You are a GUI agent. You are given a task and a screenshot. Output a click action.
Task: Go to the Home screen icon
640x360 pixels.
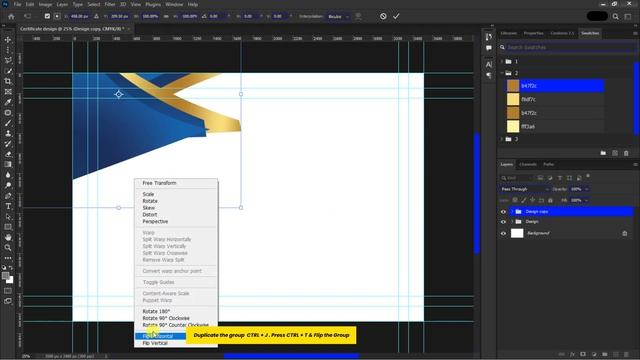[x=11, y=17]
